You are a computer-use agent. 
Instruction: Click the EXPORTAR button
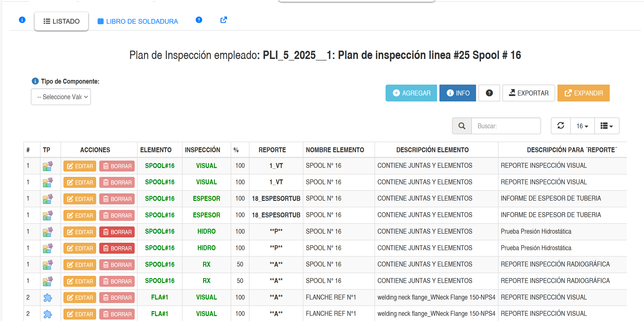tap(528, 93)
